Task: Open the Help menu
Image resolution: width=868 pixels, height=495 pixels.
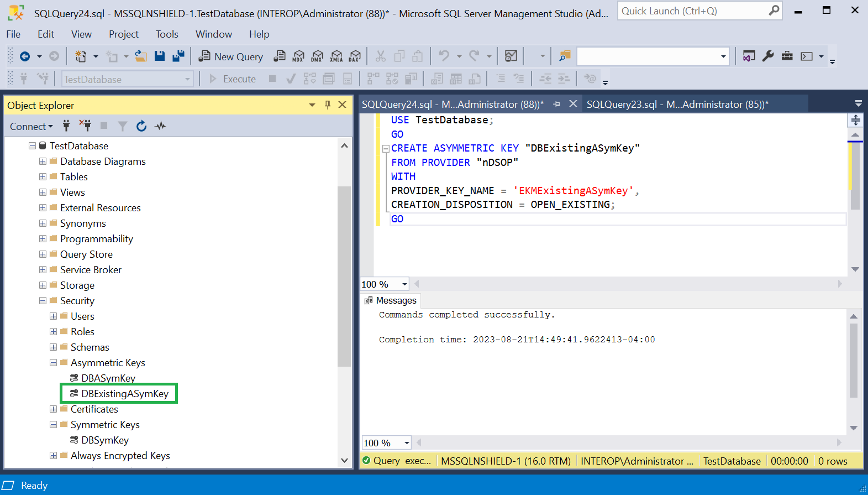Action: pos(259,34)
